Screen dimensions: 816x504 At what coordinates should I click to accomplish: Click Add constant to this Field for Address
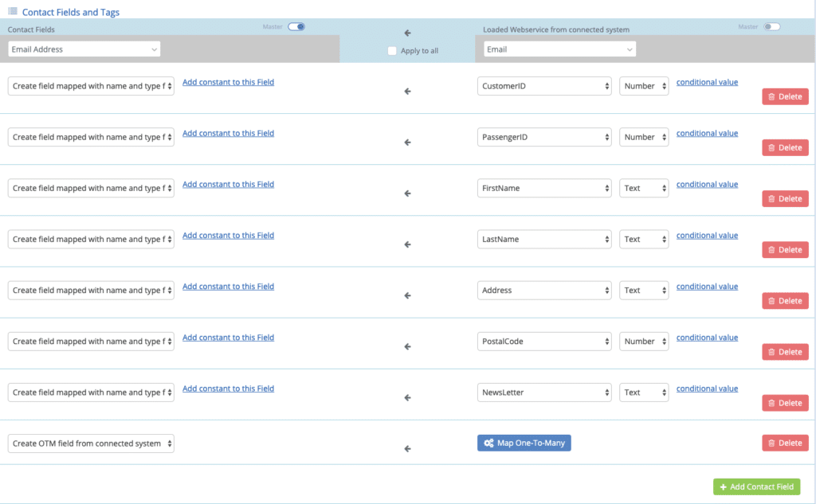pos(228,286)
